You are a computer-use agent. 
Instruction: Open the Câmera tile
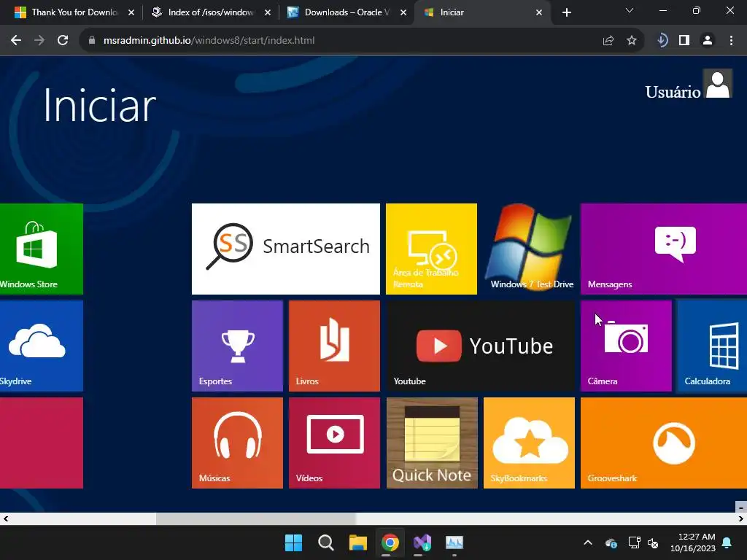626,346
